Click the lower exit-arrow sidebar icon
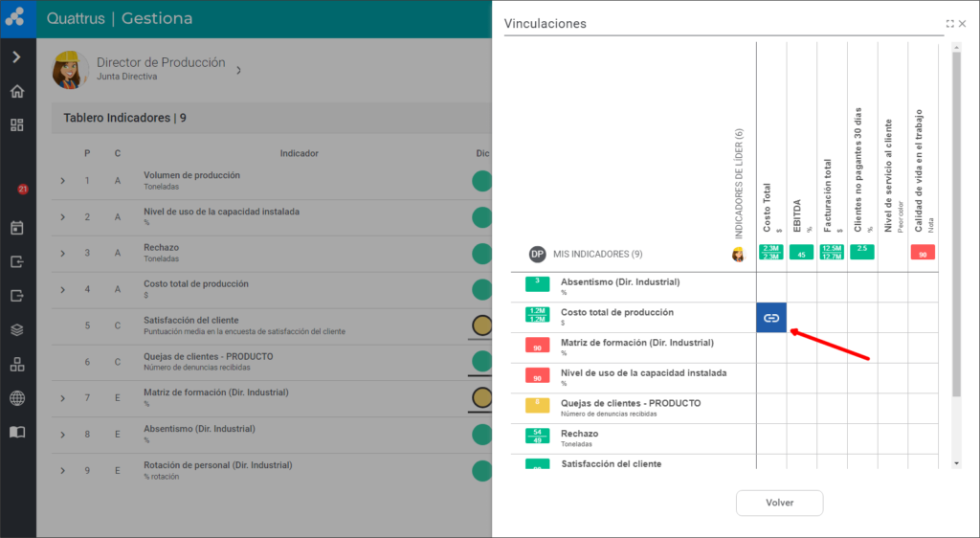Screen dimensions: 980x538 tap(17, 296)
